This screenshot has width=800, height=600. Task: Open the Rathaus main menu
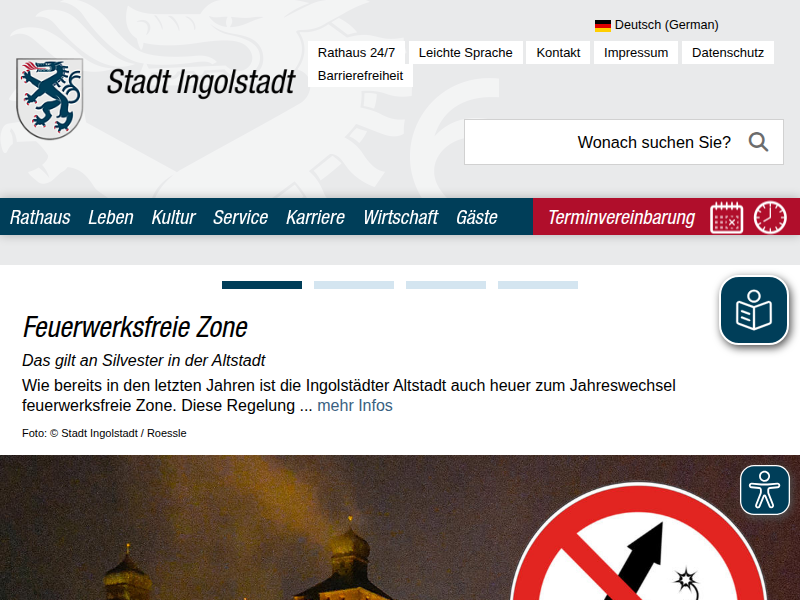40,217
